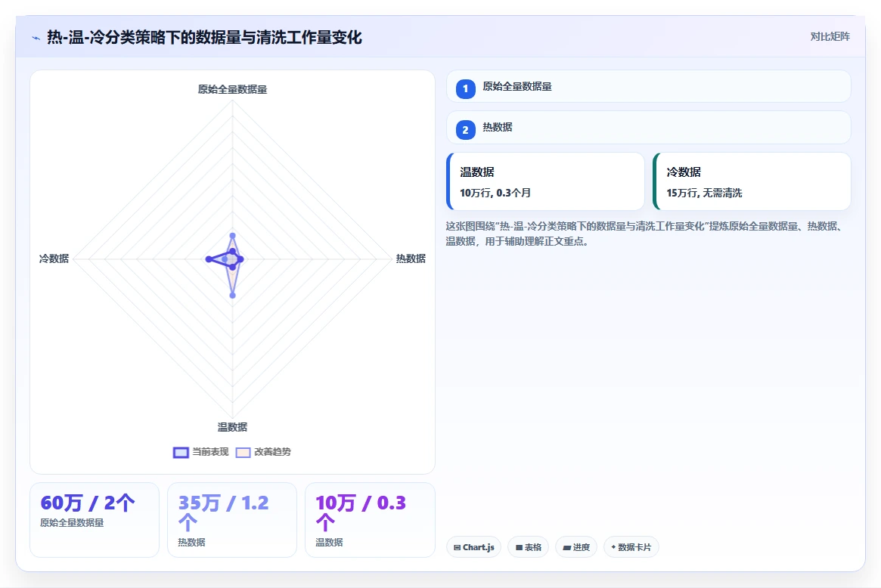
Task: Click the numbered badge 1 icon
Action: [x=465, y=88]
